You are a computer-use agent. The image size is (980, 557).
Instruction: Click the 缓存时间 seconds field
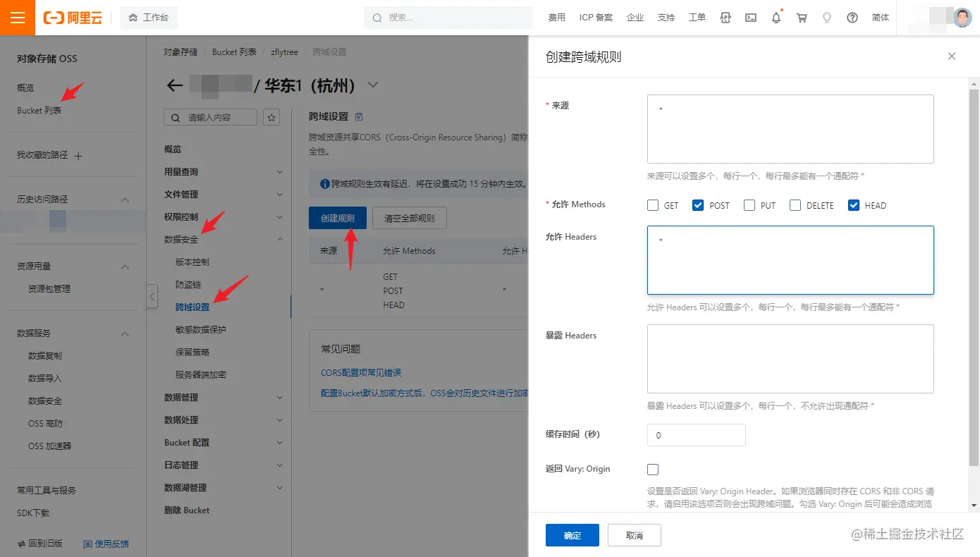(x=697, y=435)
